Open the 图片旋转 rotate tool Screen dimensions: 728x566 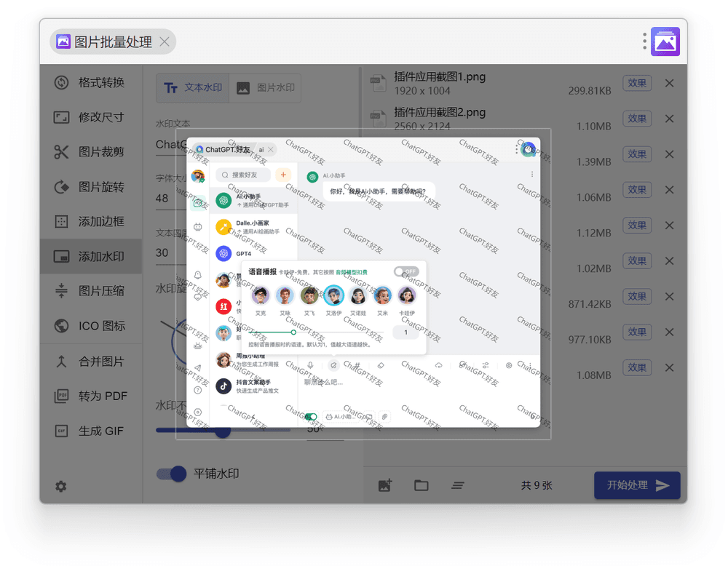click(91, 187)
